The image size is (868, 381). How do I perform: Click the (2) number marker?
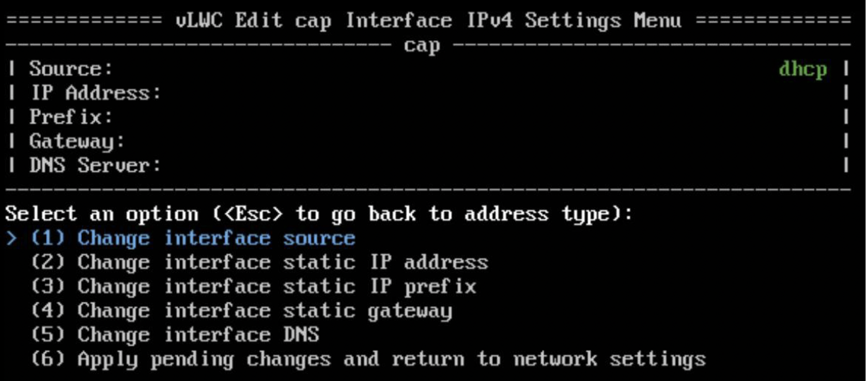click(47, 262)
